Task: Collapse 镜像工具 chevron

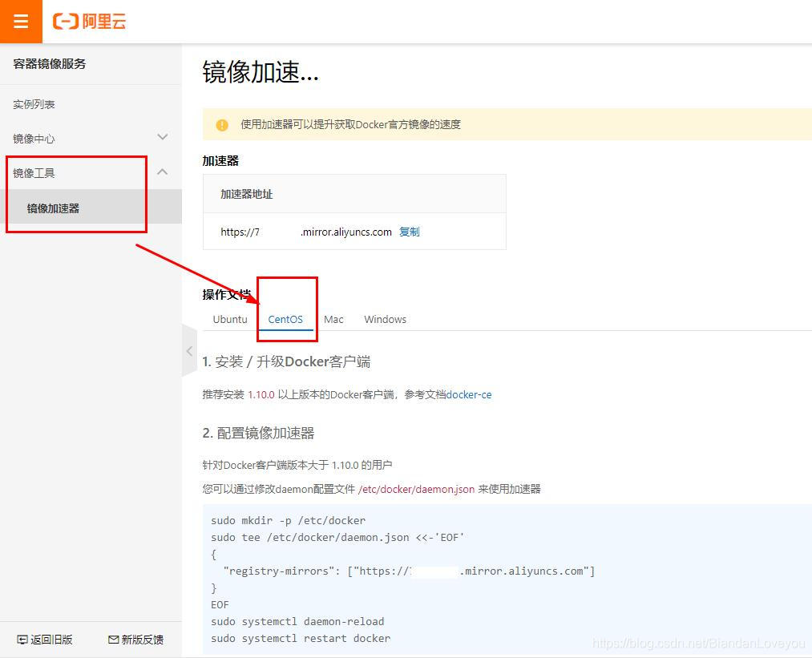Action: (x=163, y=172)
